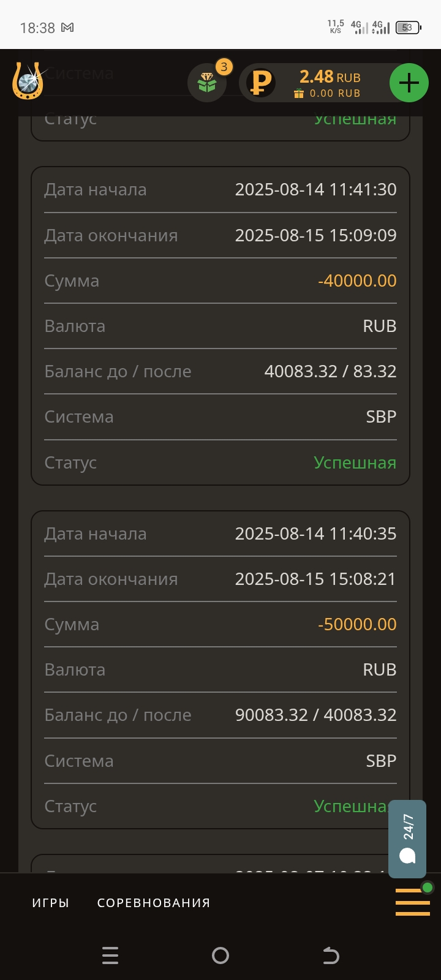Screen dimensions: 441x980
Task: Tap the 90083.32 / 40083.32 balance value
Action: pos(315,715)
